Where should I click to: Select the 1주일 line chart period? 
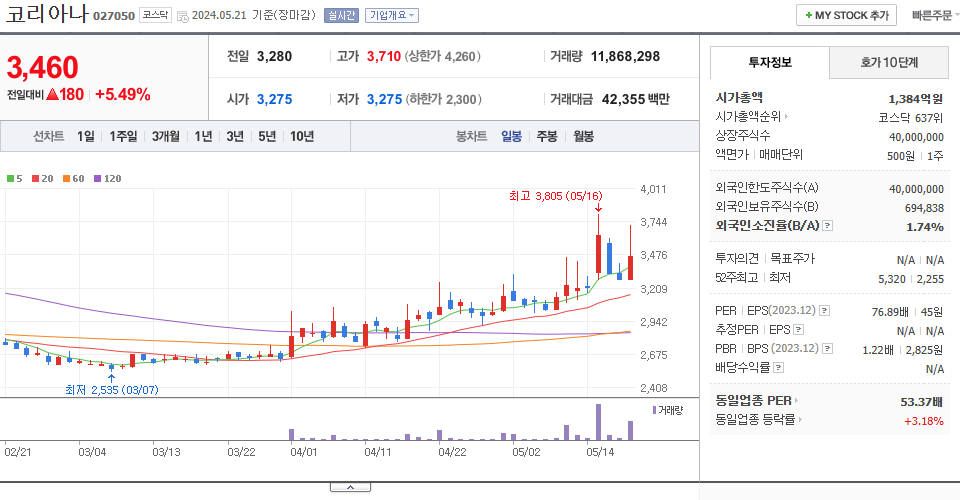pos(123,136)
